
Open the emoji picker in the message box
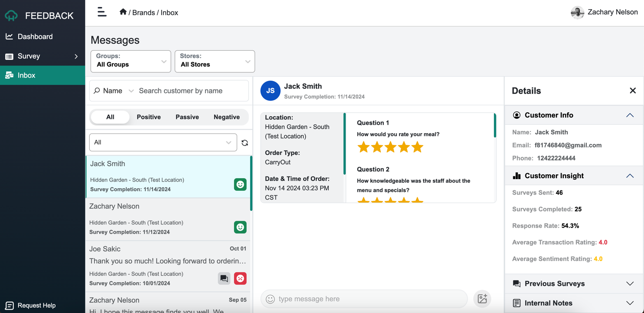270,299
